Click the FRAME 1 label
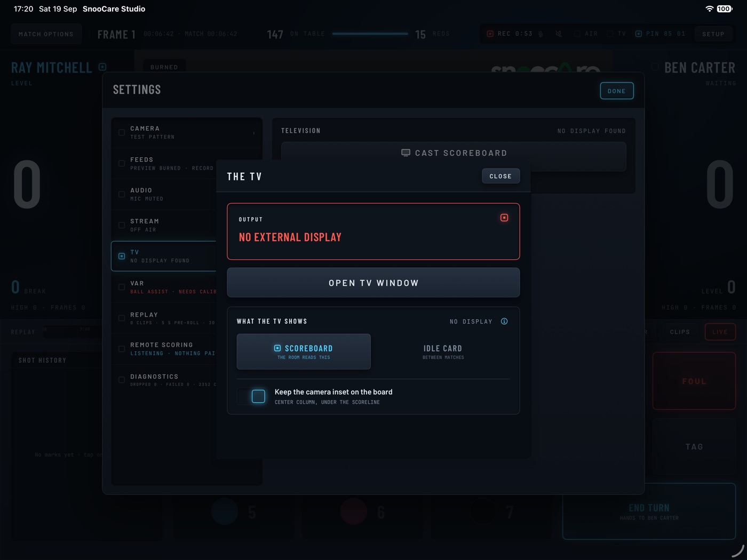The image size is (747, 560). [x=116, y=35]
